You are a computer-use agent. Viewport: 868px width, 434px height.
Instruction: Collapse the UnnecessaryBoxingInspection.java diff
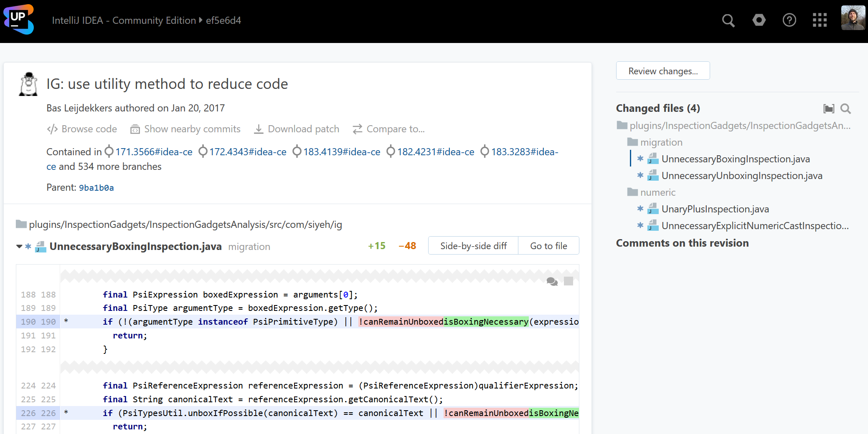[19, 247]
